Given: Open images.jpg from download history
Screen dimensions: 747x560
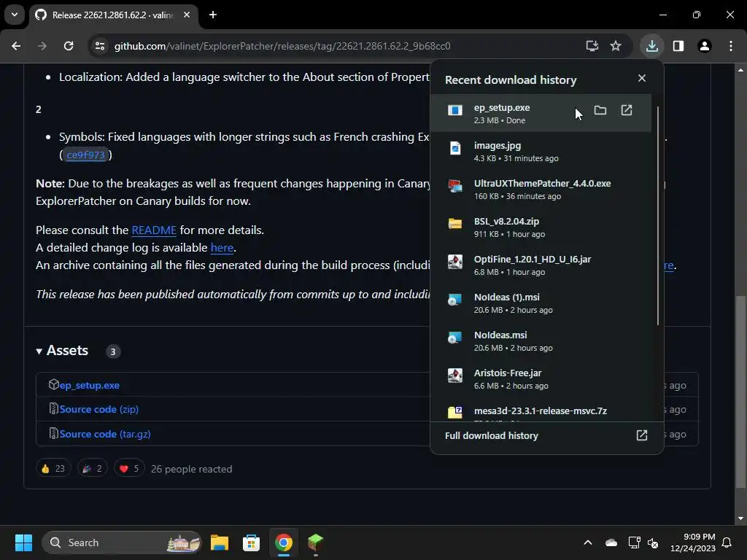Looking at the screenshot, I should coord(541,152).
